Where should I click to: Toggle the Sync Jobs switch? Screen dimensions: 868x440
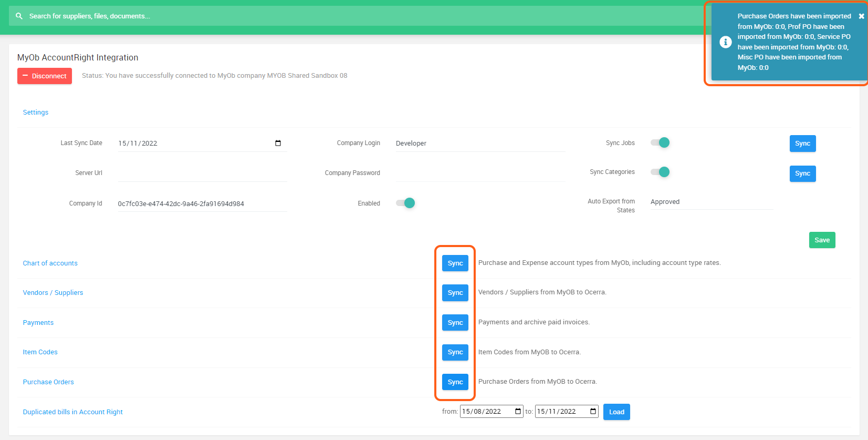660,142
